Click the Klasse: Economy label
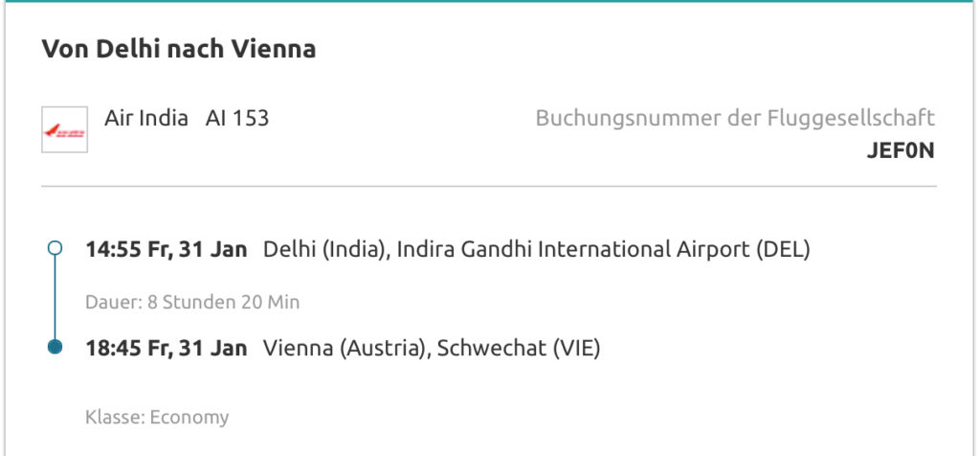 click(x=157, y=418)
